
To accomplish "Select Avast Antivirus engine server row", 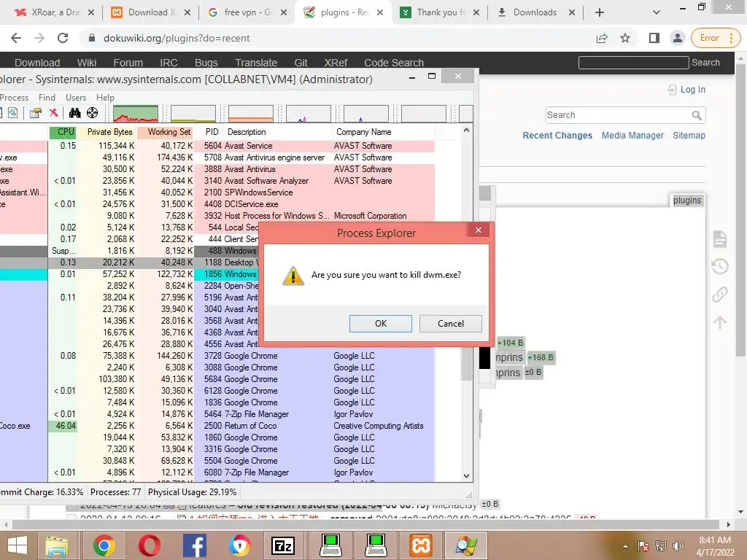I will pyautogui.click(x=217, y=157).
